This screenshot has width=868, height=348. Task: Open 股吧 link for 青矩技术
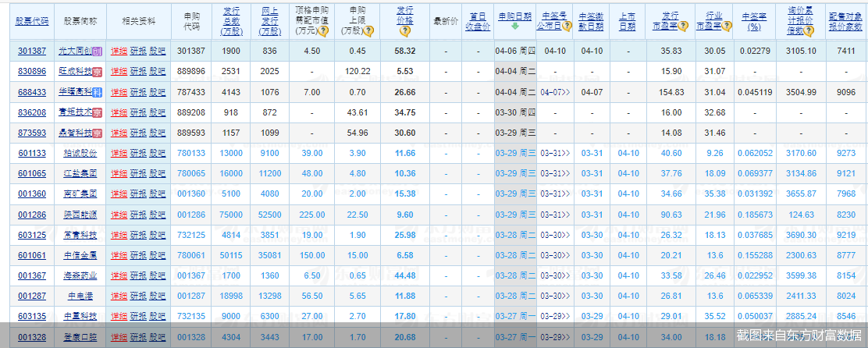coord(158,112)
